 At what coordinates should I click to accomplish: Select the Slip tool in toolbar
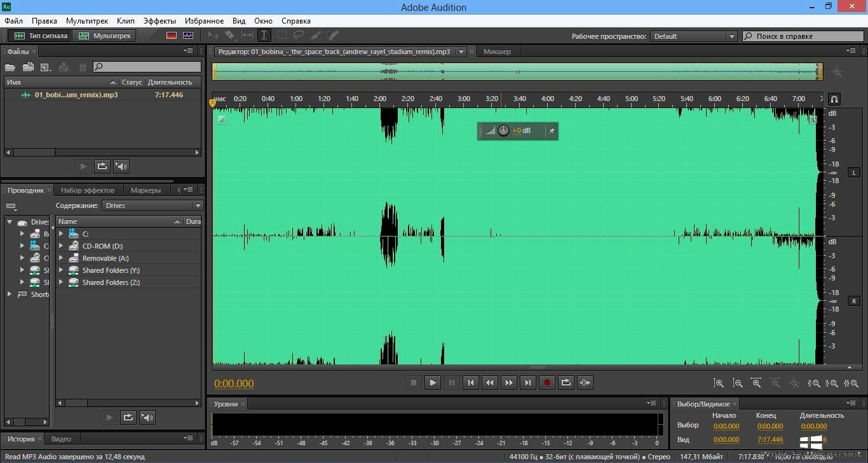click(x=247, y=36)
